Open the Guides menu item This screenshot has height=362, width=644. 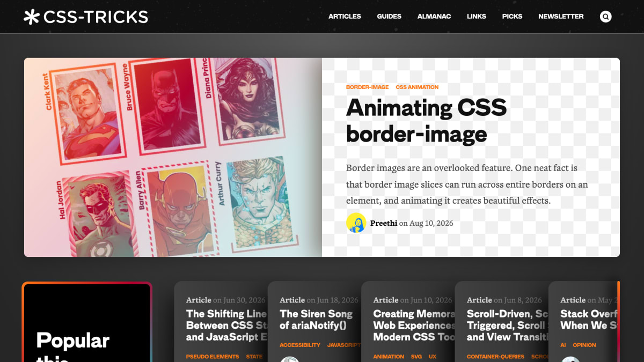tap(389, 17)
